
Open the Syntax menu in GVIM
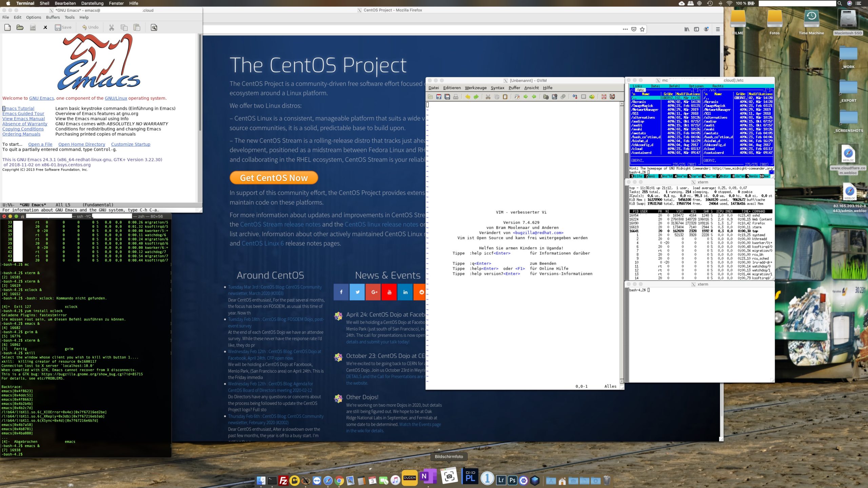point(497,88)
